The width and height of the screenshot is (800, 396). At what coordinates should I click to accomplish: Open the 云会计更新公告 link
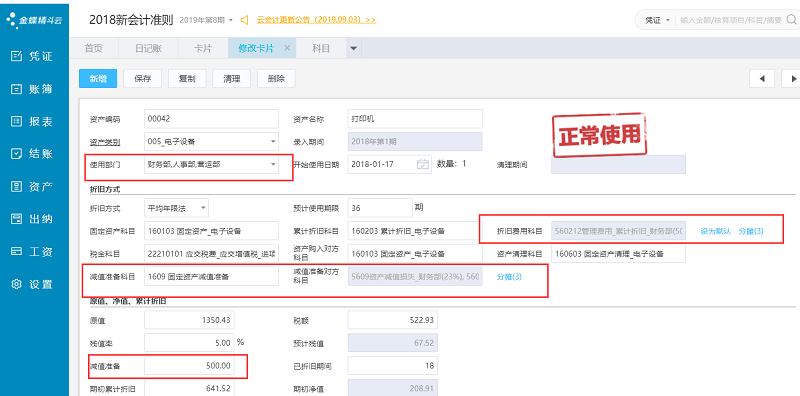[316, 20]
